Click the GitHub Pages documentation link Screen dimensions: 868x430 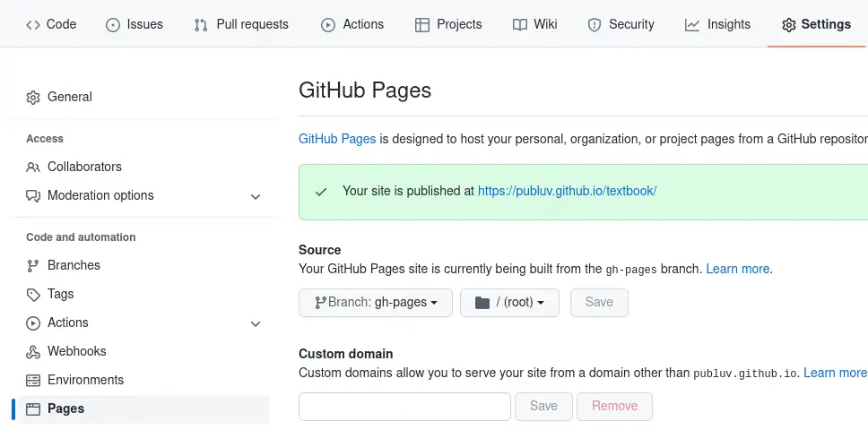337,139
